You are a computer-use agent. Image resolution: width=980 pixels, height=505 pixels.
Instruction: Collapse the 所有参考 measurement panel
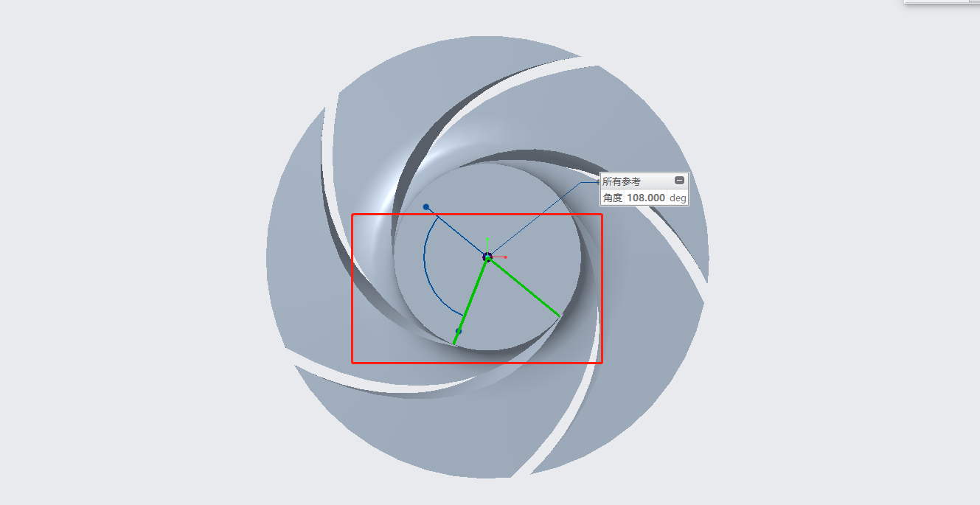[679, 181]
